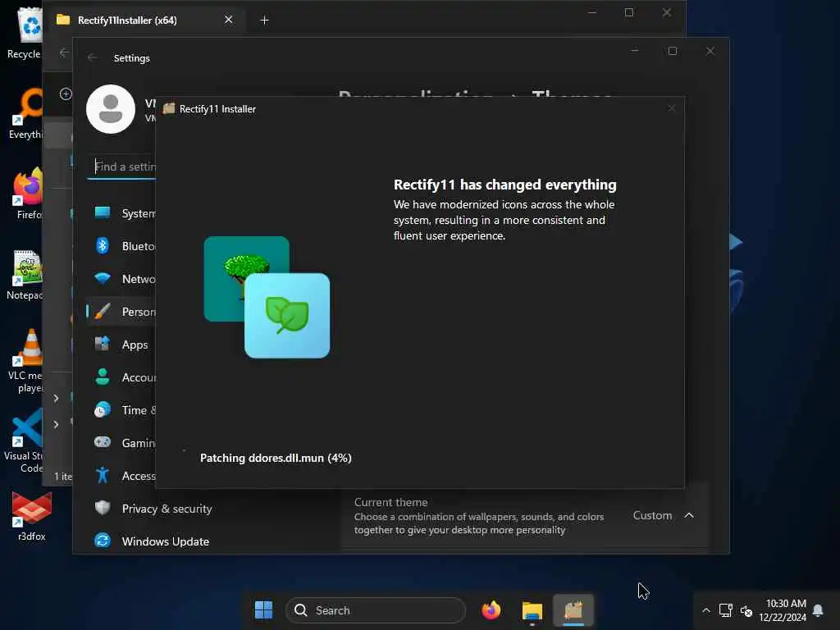Collapse the Current theme Custom section

(689, 515)
